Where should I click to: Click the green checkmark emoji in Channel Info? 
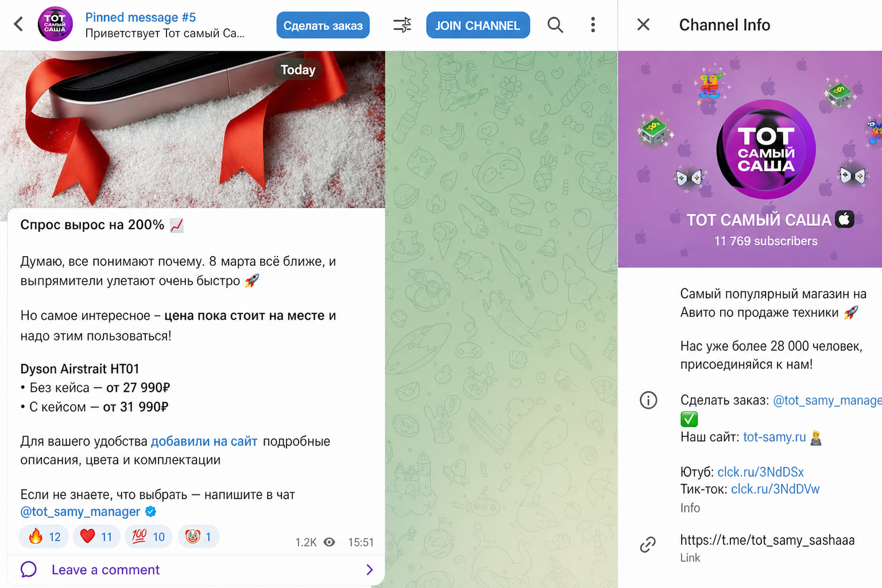coord(689,419)
